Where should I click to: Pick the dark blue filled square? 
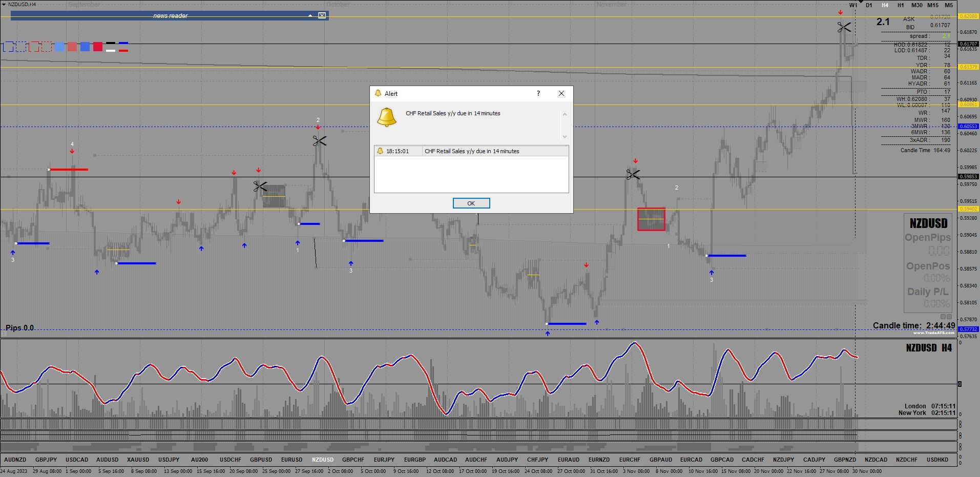click(x=85, y=47)
